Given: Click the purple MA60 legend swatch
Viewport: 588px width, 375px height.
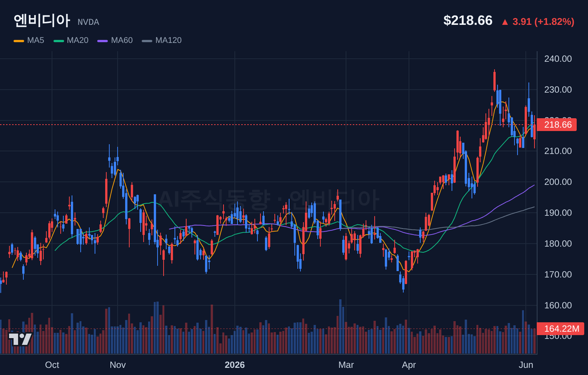Looking at the screenshot, I should [103, 41].
